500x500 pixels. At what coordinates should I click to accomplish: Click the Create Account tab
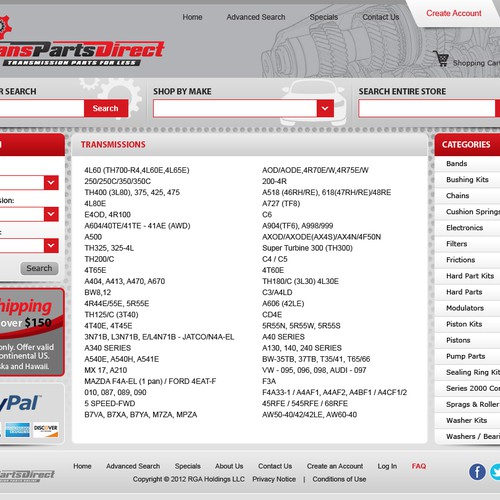tap(454, 13)
